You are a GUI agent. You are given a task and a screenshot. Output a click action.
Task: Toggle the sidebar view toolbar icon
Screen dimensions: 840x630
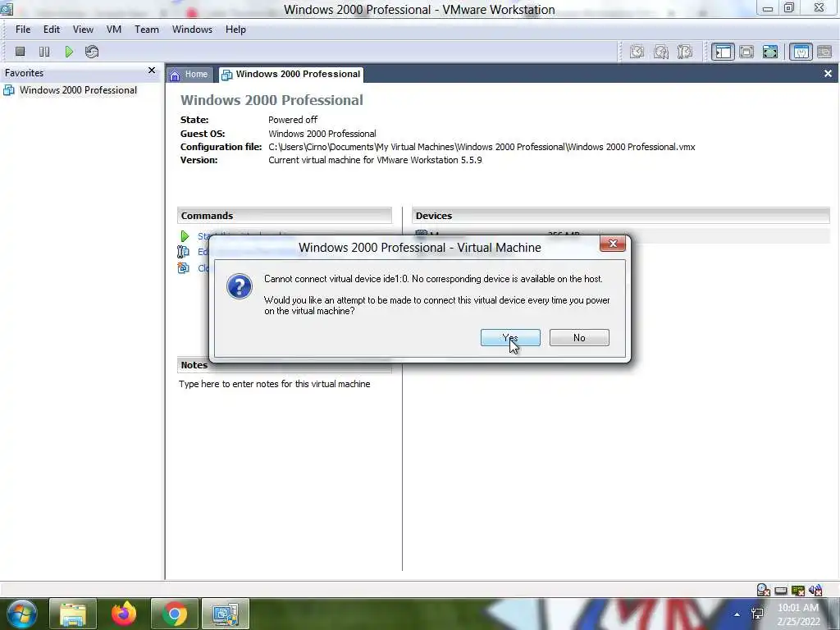(x=724, y=52)
